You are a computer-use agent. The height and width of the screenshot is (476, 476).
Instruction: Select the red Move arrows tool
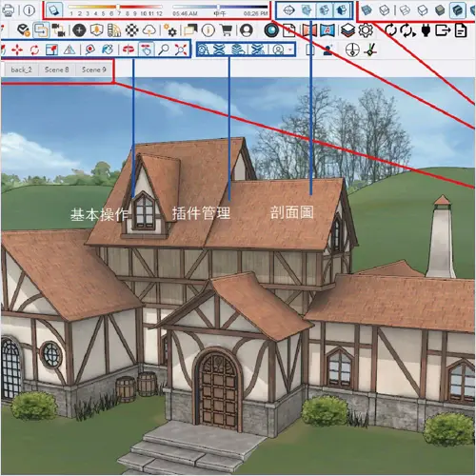(17, 50)
